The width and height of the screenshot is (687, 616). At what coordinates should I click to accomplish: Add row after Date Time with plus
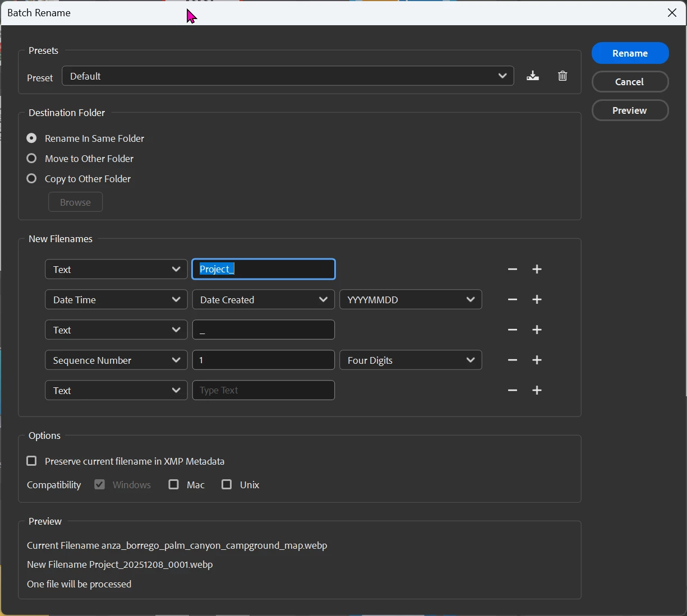coord(537,300)
